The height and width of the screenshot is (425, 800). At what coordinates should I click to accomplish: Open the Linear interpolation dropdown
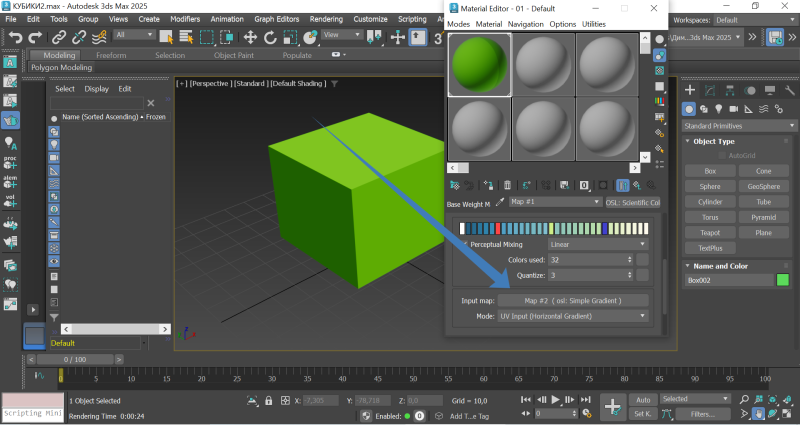(x=598, y=244)
